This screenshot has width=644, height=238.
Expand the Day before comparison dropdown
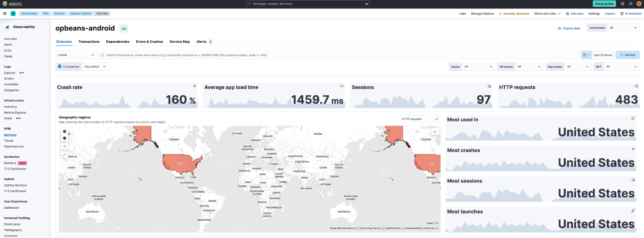95,67
